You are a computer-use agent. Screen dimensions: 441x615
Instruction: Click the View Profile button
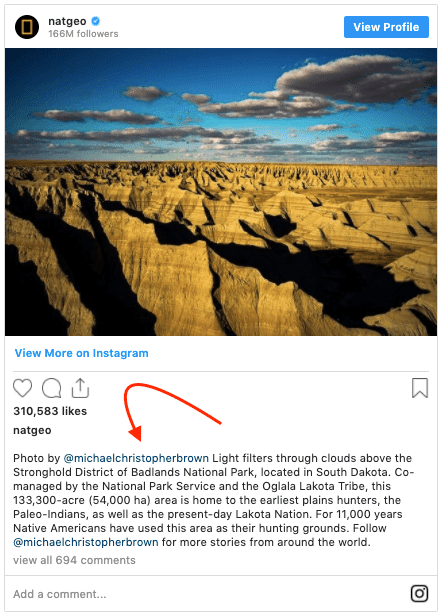tap(386, 27)
